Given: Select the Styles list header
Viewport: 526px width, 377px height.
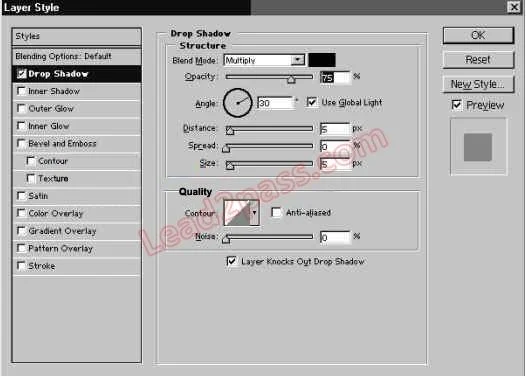Looking at the screenshot, I should [76, 36].
